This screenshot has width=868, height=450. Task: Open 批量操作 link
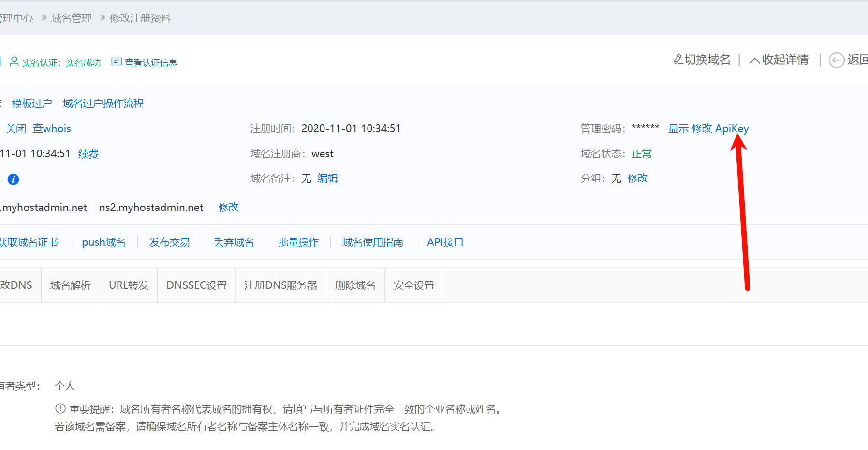point(298,242)
